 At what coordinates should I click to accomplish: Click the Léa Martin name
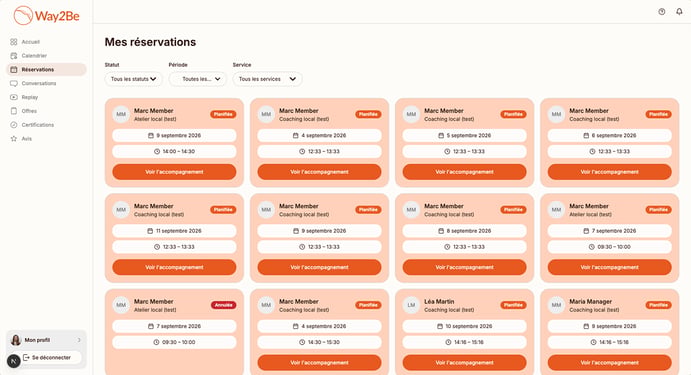point(439,301)
